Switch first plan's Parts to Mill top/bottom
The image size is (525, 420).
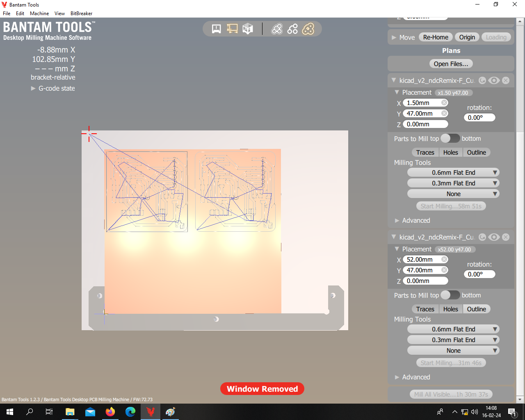(x=450, y=138)
